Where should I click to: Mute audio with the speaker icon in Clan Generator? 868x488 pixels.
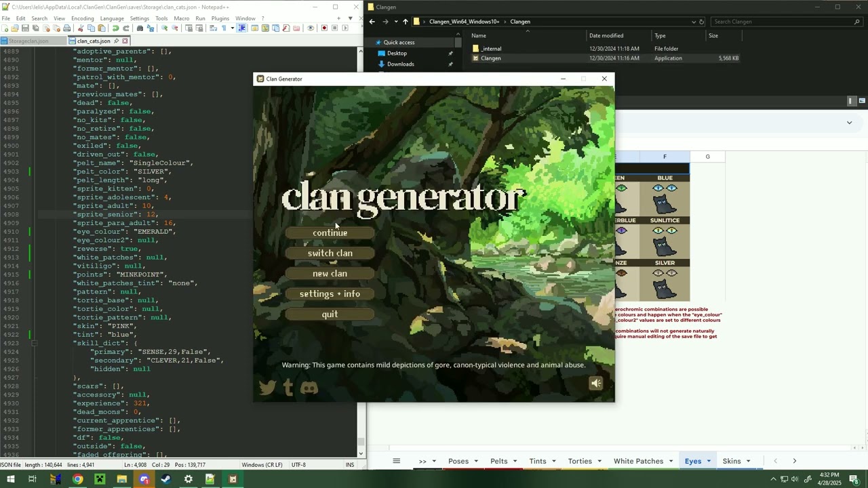pyautogui.click(x=595, y=384)
